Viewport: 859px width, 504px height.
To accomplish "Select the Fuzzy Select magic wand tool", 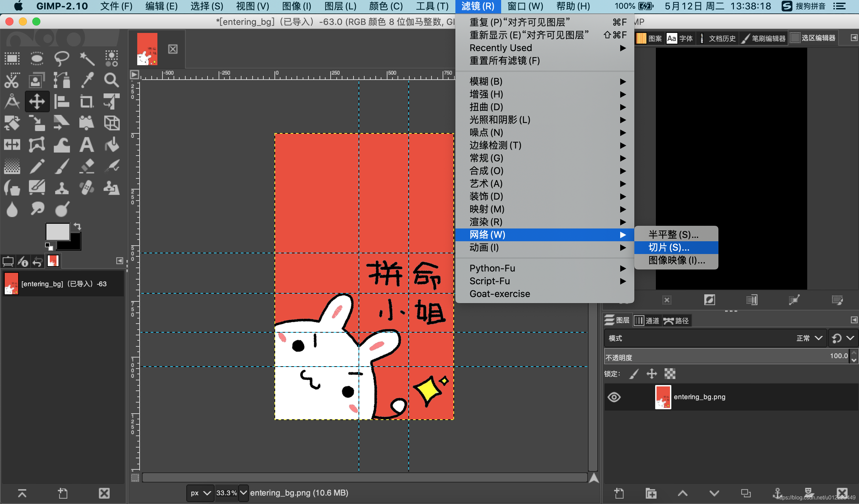I will pos(86,58).
